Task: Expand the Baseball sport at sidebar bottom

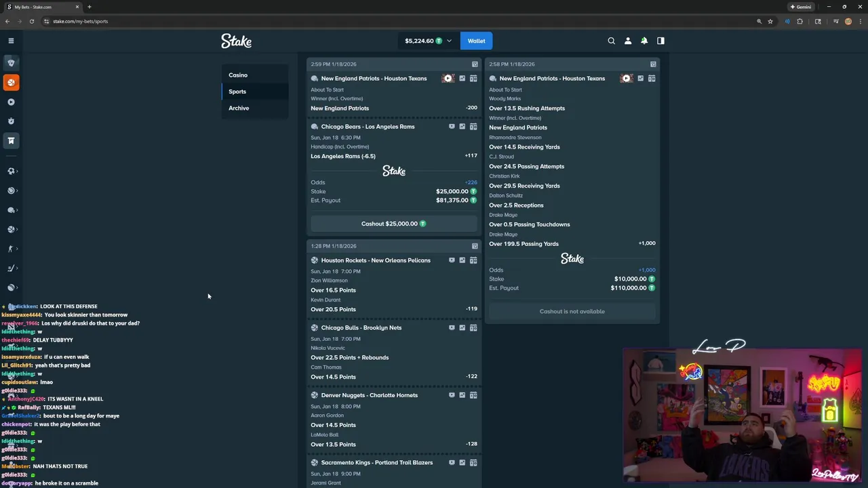Action: pos(12,287)
